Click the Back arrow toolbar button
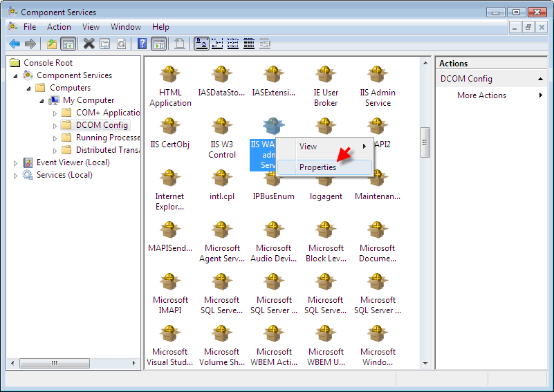 click(x=15, y=44)
